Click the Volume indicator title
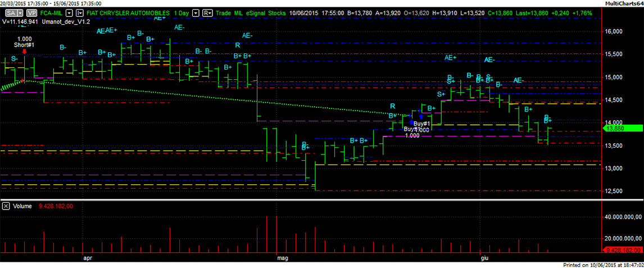This screenshot has width=644, height=268. point(24,206)
